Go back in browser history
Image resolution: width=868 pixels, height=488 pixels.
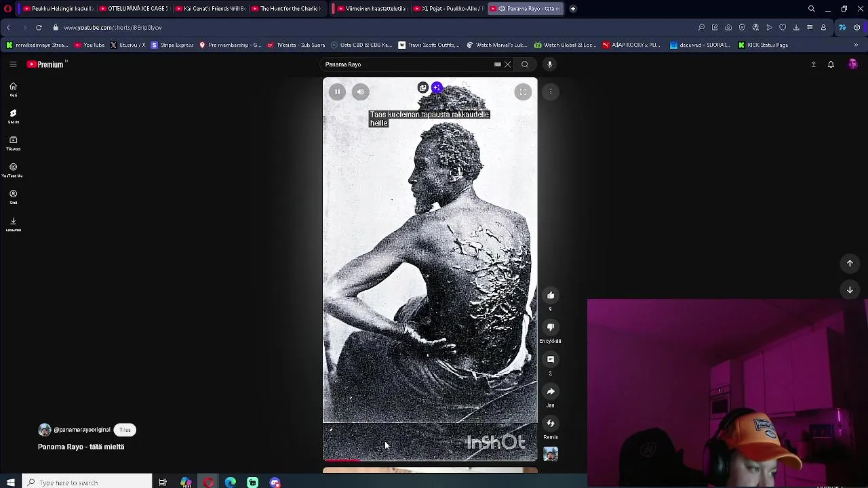pos(8,28)
